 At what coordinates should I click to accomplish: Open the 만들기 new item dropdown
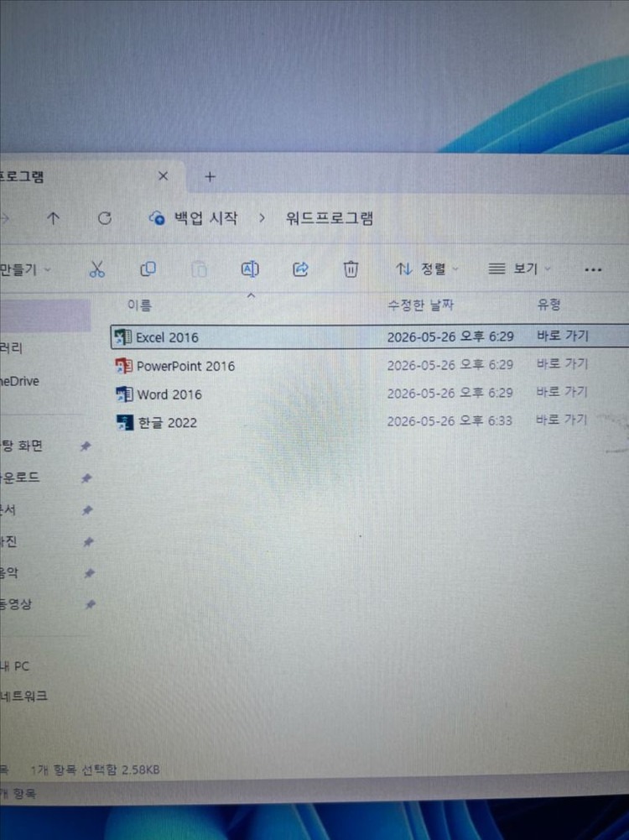[24, 269]
